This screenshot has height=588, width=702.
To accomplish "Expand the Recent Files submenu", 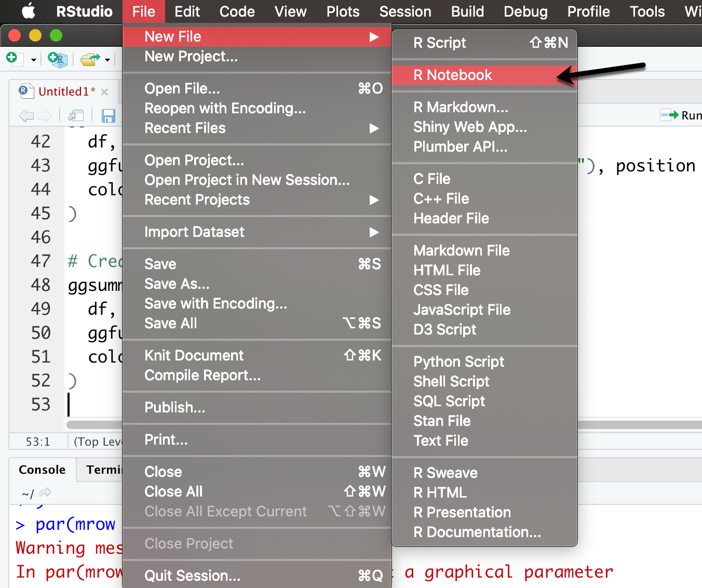I will (x=256, y=128).
